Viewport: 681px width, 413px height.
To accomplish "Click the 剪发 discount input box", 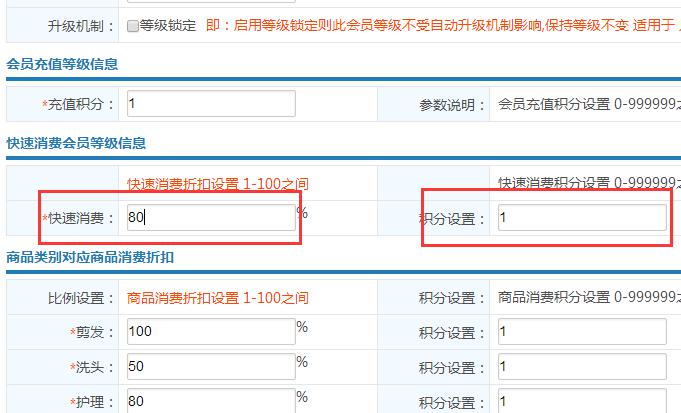I will 211,332.
